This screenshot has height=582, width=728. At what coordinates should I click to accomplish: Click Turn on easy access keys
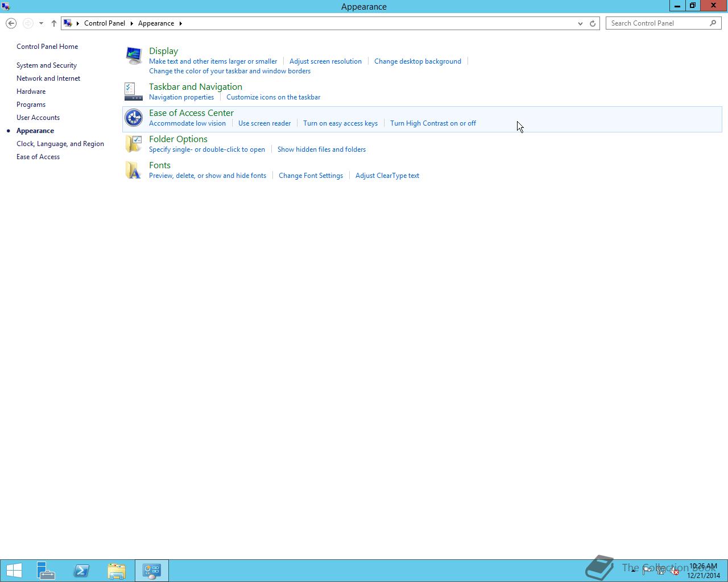pos(340,123)
